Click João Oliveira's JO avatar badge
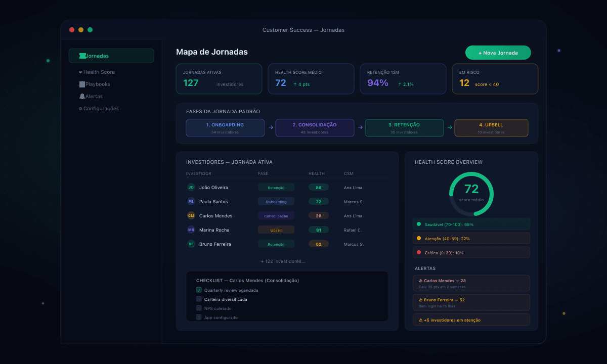The height and width of the screenshot is (364, 607). pyautogui.click(x=191, y=187)
